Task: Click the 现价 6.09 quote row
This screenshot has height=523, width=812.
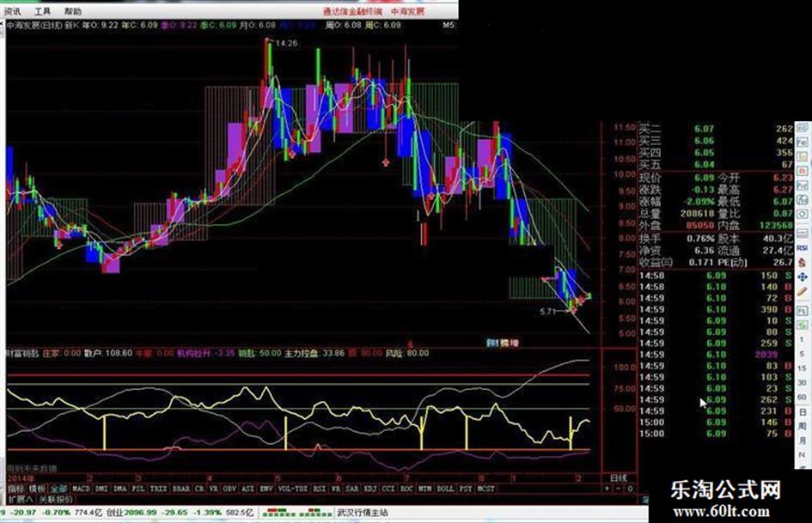Action: (677, 178)
